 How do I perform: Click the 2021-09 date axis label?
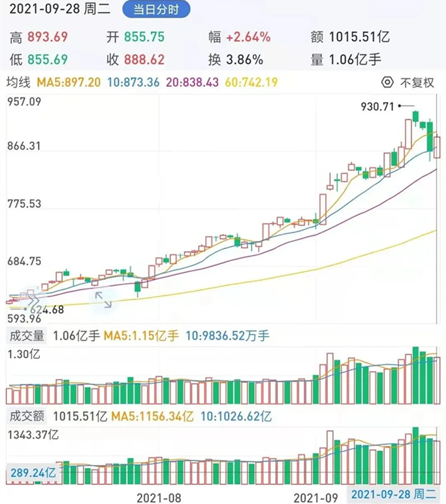[315, 497]
